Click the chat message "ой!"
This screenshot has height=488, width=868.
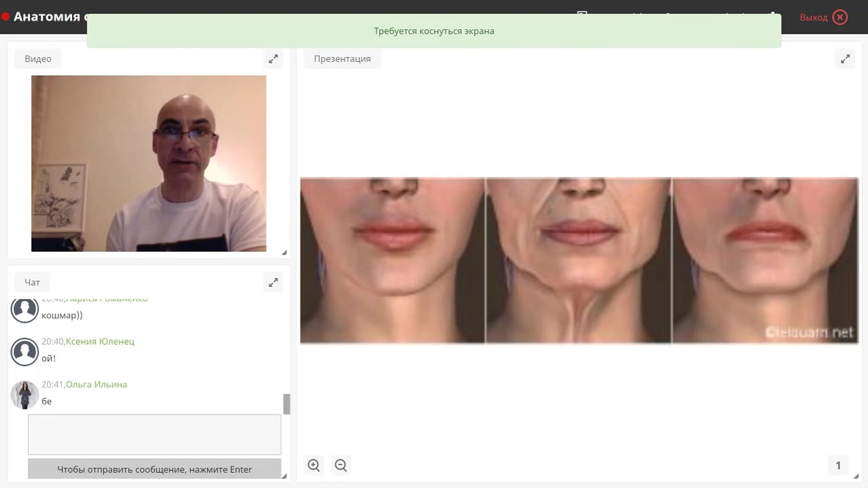49,358
